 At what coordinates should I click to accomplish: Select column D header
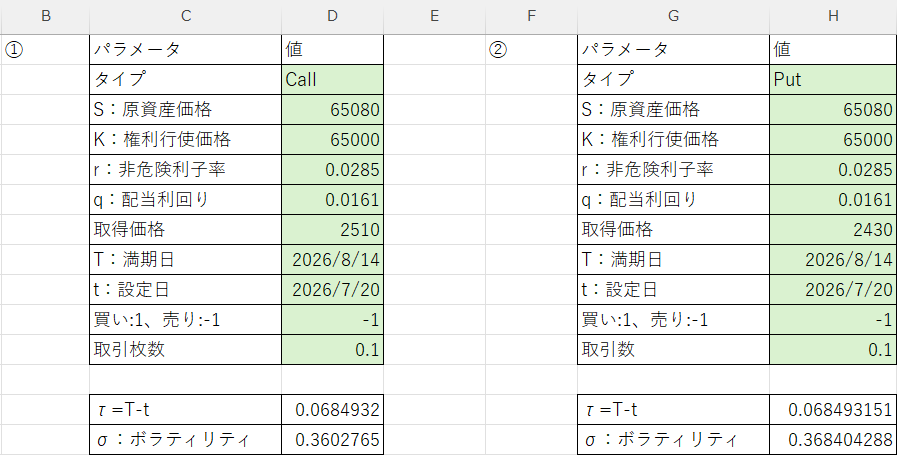point(332,17)
